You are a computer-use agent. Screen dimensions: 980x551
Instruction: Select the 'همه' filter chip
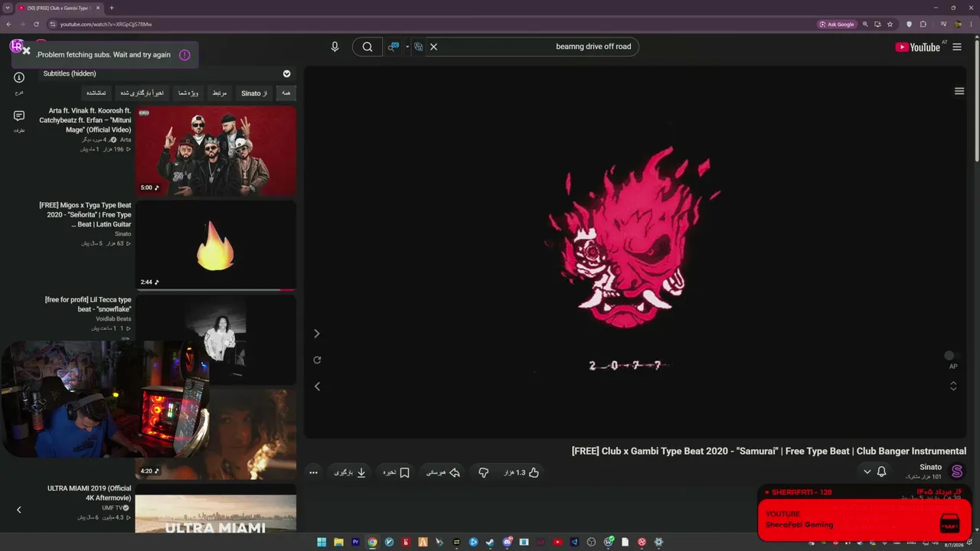coord(286,93)
